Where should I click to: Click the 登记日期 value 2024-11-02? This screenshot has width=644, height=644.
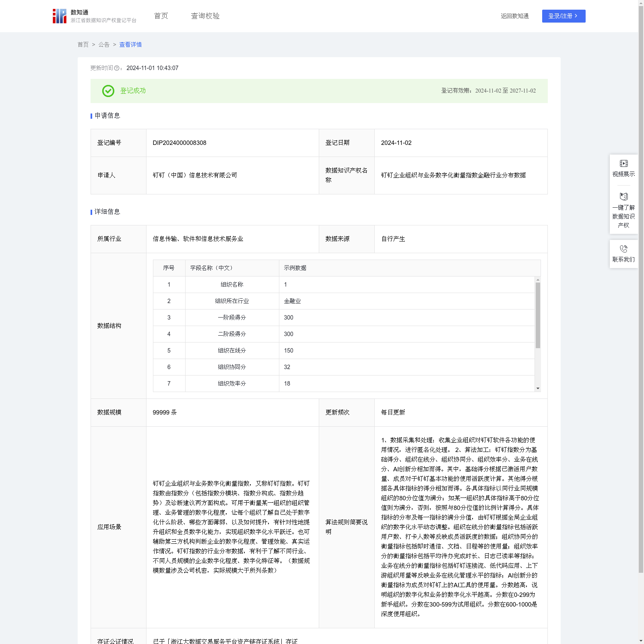pyautogui.click(x=396, y=143)
